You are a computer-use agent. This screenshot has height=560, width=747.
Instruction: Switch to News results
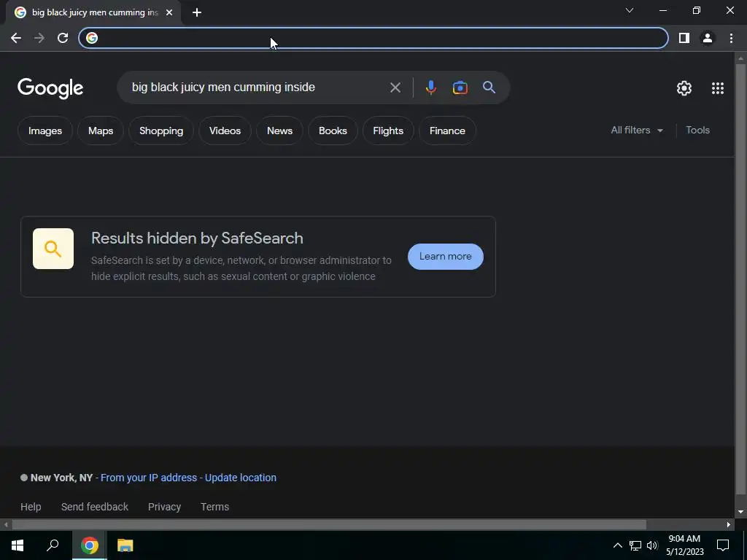[279, 131]
